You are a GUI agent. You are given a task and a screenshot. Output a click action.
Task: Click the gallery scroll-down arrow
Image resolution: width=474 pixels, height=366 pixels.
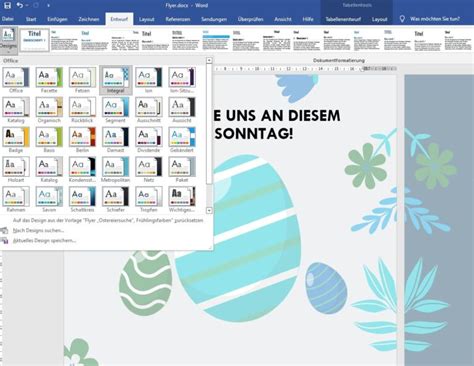(209, 210)
